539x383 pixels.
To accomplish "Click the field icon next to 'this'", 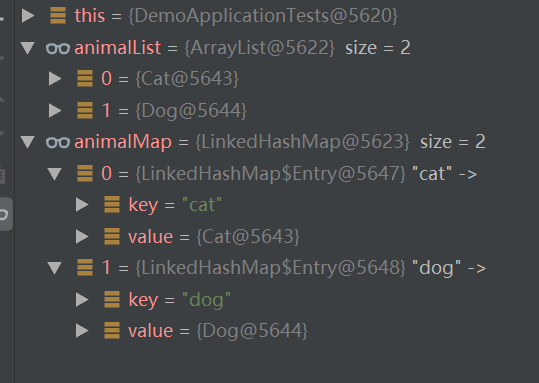I will [x=58, y=16].
